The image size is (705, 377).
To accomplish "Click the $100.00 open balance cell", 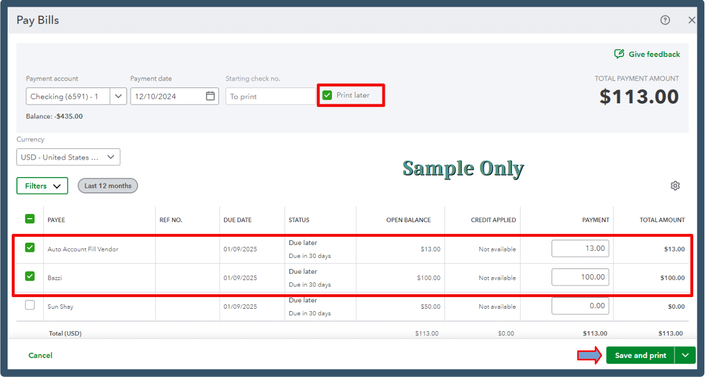I will (428, 278).
